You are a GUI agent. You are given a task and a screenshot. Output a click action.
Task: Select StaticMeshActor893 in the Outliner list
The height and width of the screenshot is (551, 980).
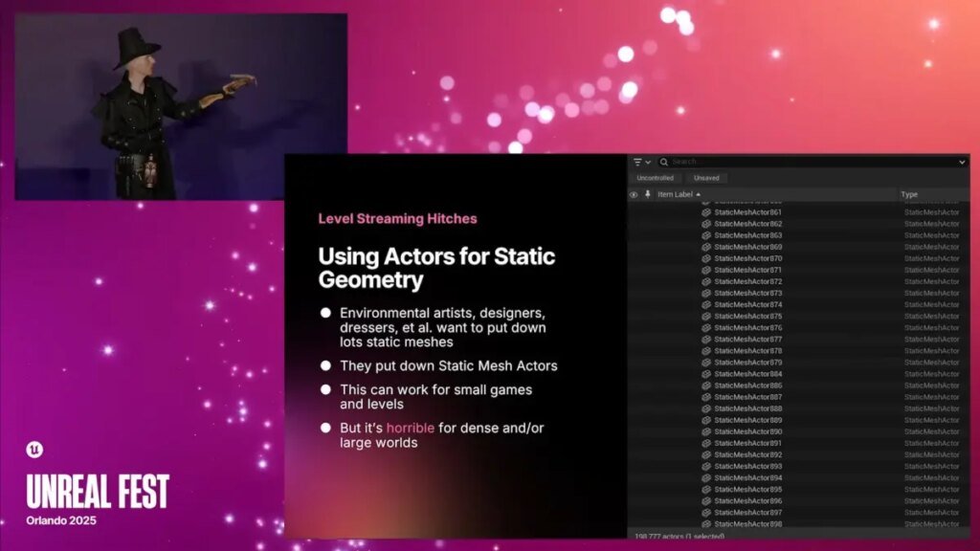point(748,466)
